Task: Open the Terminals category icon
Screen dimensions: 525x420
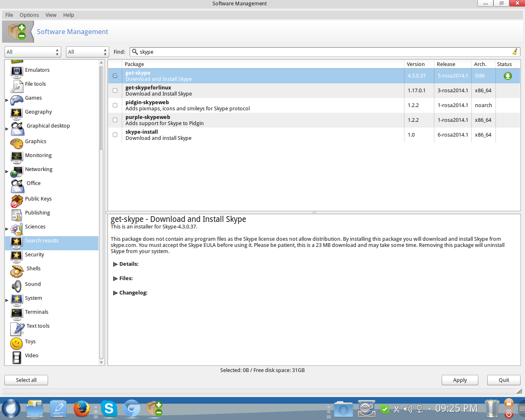Action: click(x=17, y=314)
